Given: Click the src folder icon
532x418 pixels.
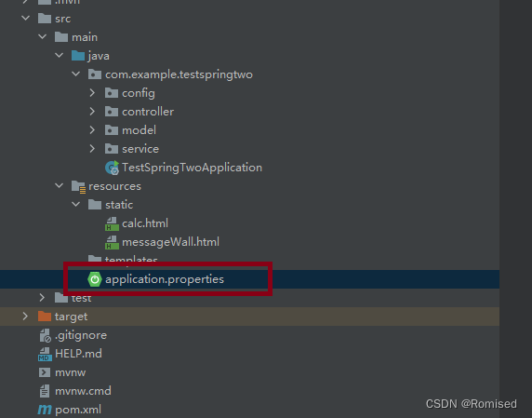Looking at the screenshot, I should click(x=45, y=19).
